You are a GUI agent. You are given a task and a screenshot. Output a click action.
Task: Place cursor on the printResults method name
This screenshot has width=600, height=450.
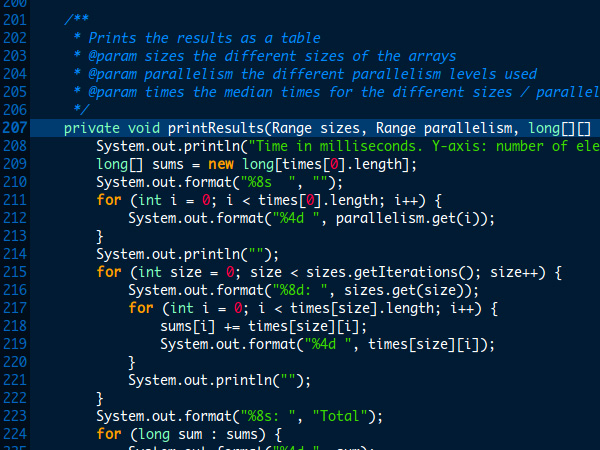[x=216, y=128]
